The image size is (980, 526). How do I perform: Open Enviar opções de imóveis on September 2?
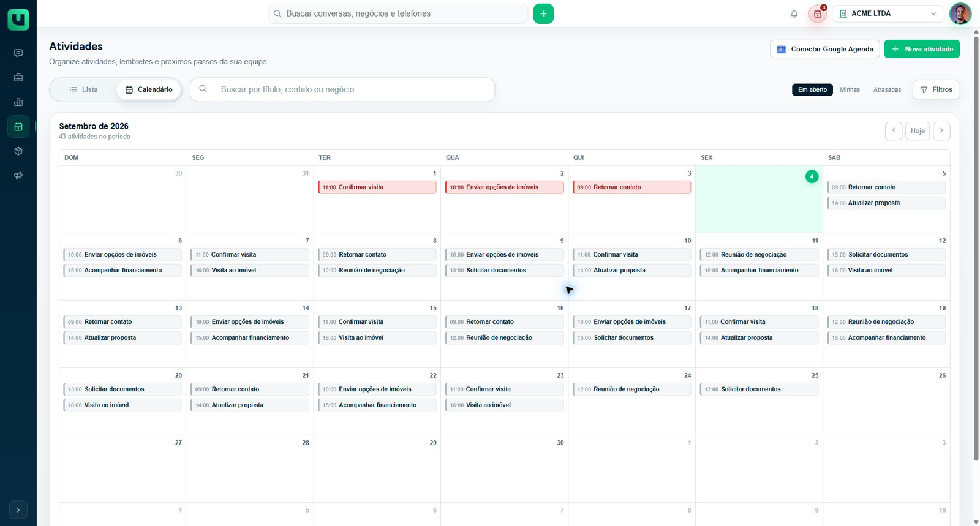click(505, 187)
